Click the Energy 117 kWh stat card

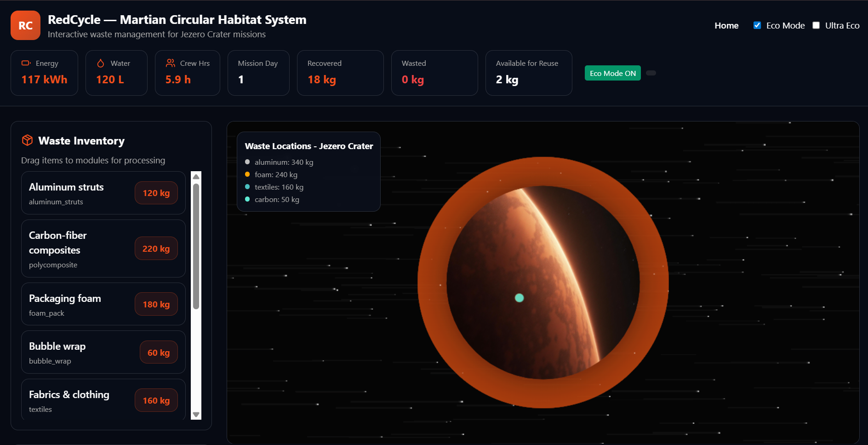click(x=44, y=73)
